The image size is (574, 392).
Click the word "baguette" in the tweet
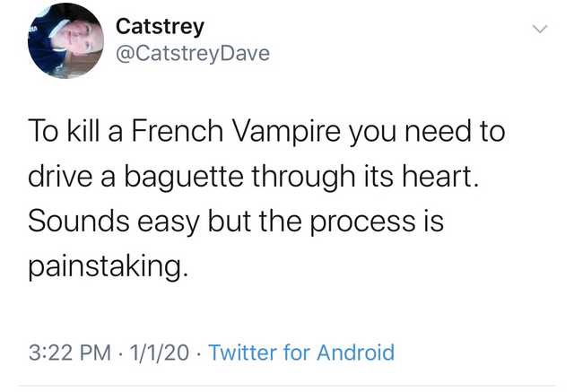(x=183, y=177)
